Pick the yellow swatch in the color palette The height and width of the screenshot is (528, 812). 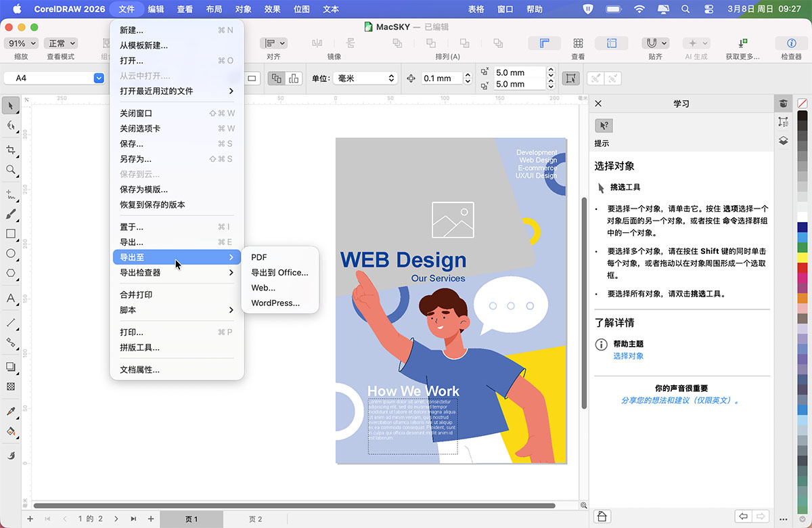803,257
